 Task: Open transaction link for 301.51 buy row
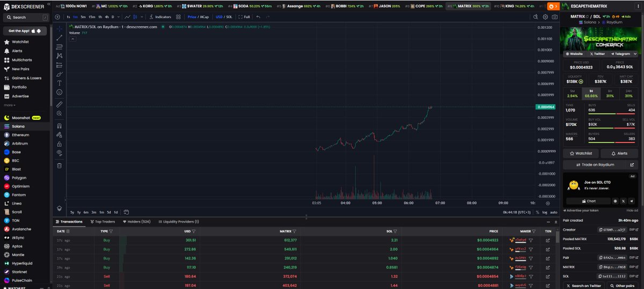[548, 240]
